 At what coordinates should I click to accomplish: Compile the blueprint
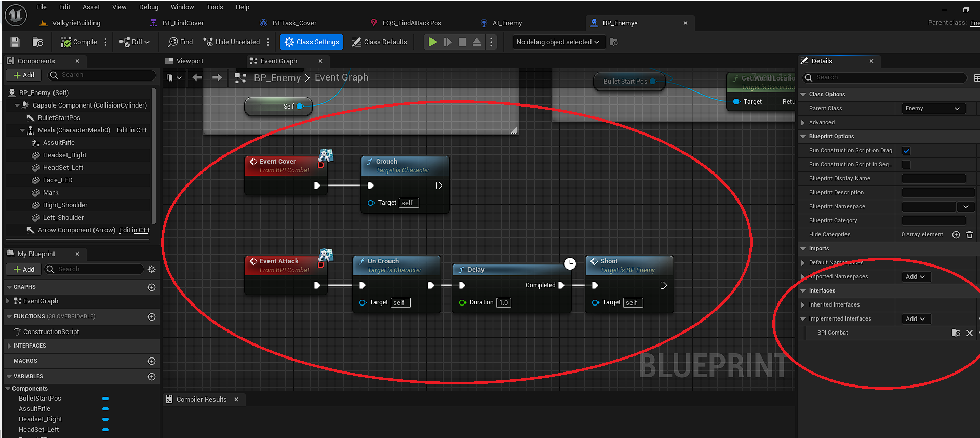click(79, 42)
